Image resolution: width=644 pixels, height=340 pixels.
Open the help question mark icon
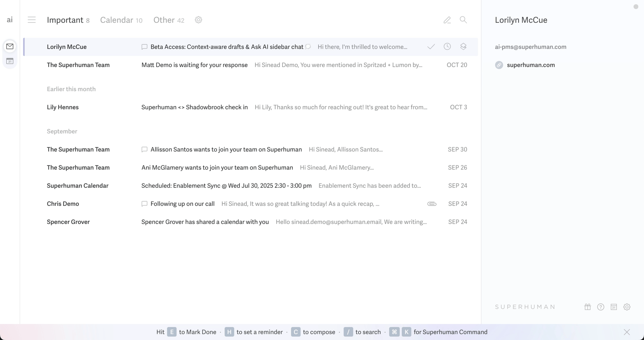pos(600,307)
